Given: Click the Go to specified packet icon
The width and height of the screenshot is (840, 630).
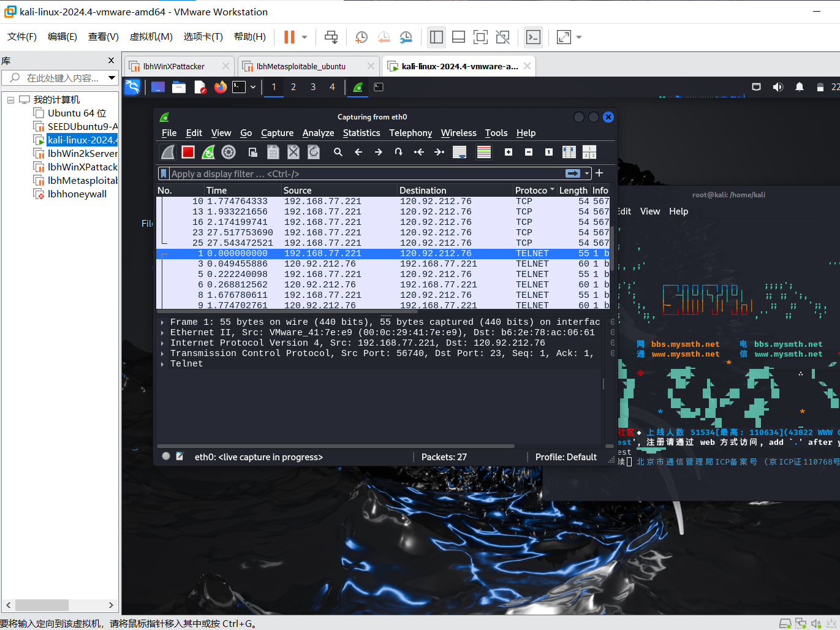Looking at the screenshot, I should [399, 152].
